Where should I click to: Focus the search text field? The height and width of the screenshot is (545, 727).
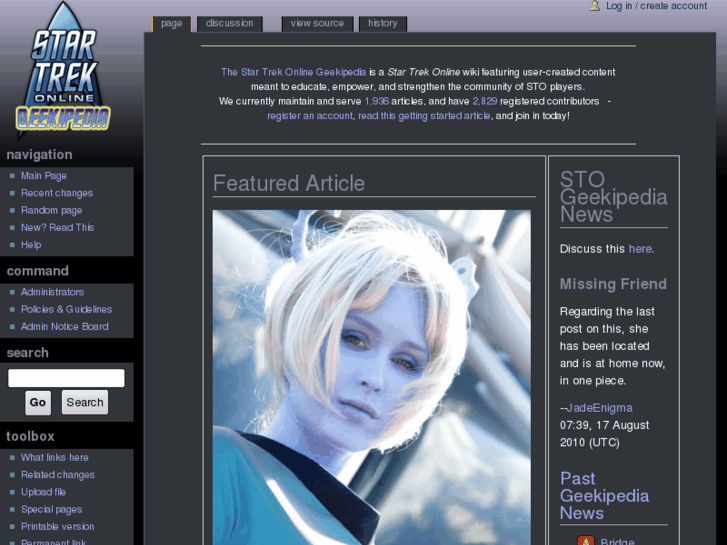[66, 378]
